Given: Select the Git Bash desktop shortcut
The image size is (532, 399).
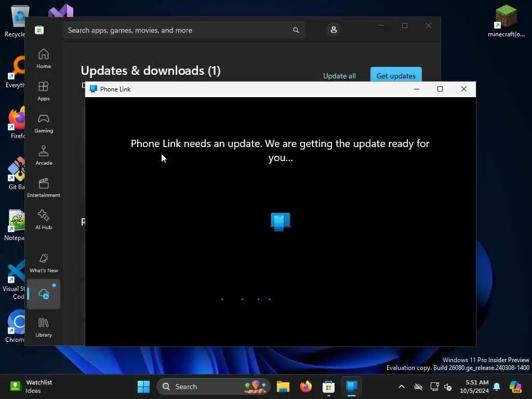Looking at the screenshot, I should coord(16,173).
